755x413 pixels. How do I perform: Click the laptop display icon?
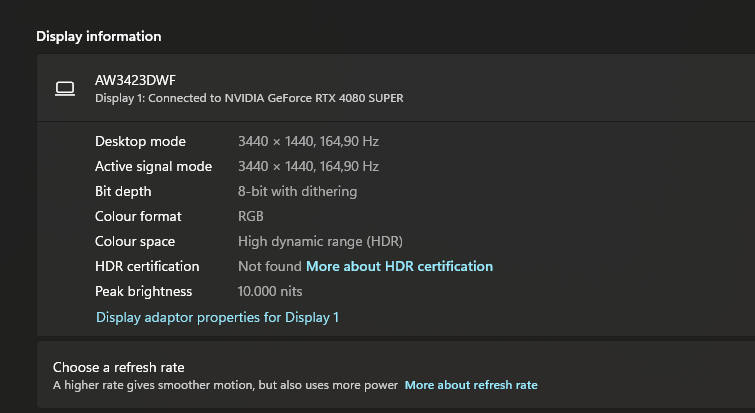click(x=65, y=89)
